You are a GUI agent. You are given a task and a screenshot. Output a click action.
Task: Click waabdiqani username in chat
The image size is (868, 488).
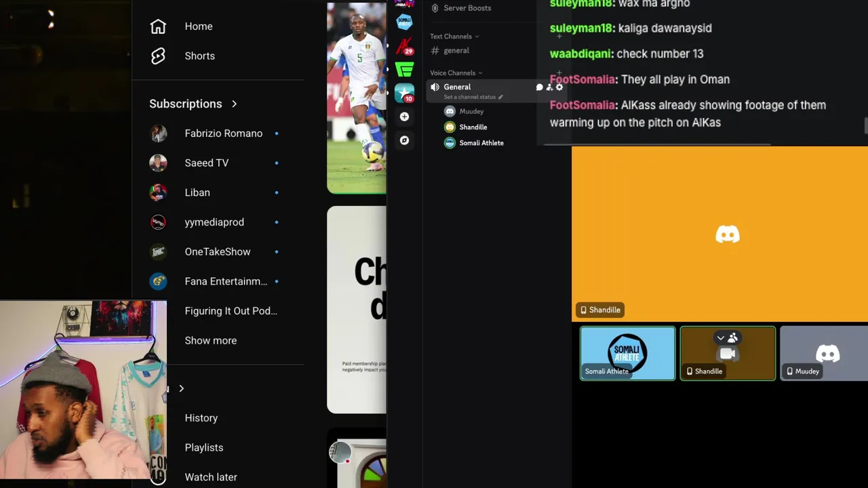581,54
